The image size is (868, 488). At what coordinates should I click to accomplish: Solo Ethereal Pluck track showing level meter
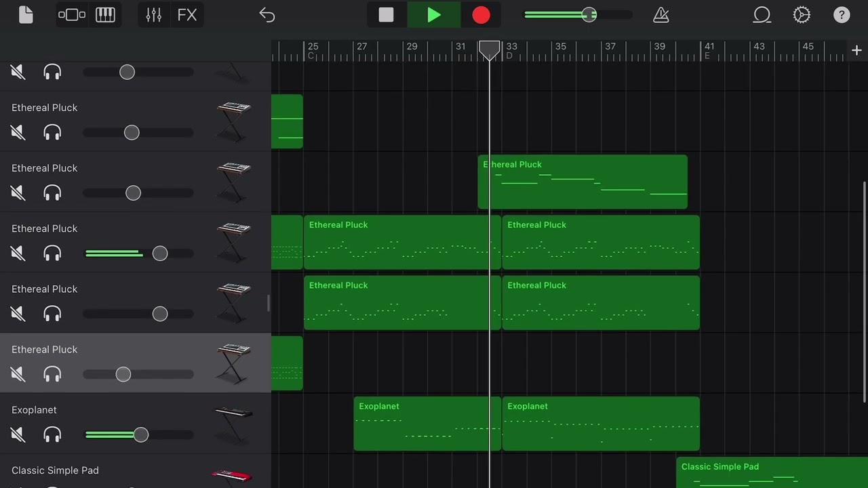[x=52, y=253]
